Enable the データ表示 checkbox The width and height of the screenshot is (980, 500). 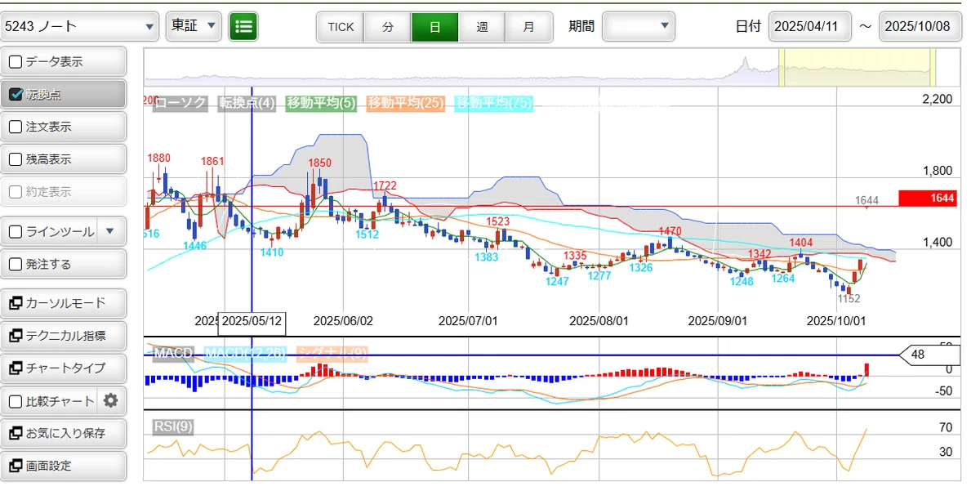(16, 61)
